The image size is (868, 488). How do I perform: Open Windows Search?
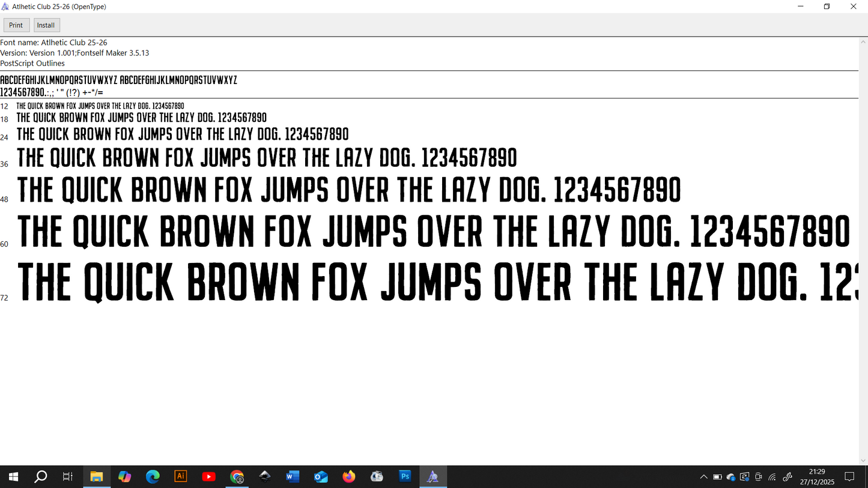[x=40, y=476]
